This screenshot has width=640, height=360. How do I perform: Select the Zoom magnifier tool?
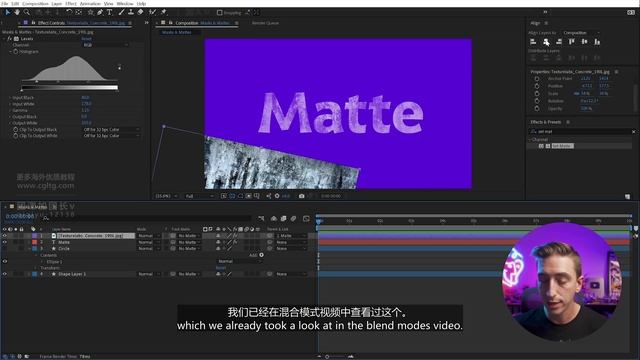27,13
